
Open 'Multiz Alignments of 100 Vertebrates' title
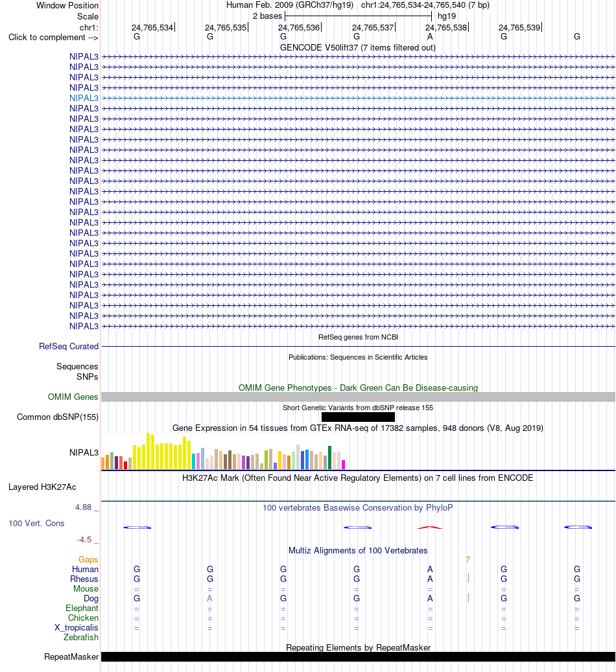click(358, 551)
